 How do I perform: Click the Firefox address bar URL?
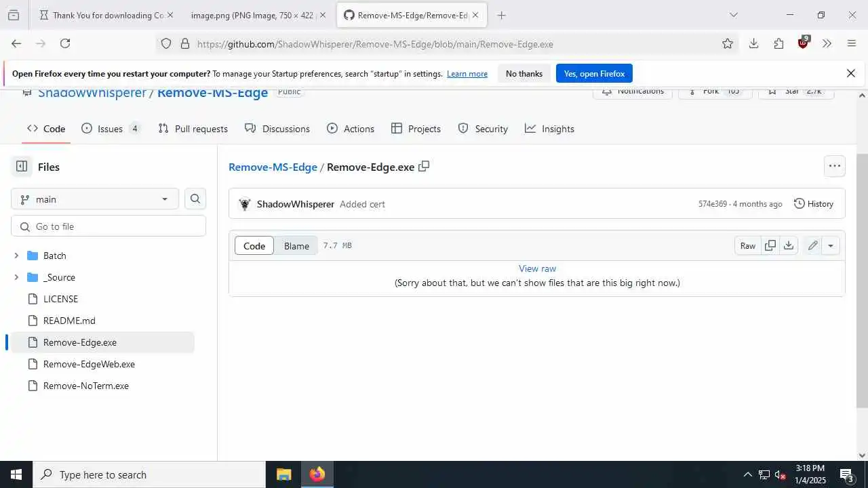375,44
